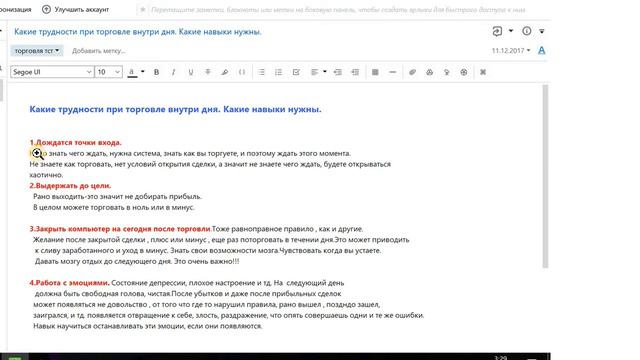Screen dimensions: 640x360
Task: Click the Добавить метку field
Action: click(98, 51)
